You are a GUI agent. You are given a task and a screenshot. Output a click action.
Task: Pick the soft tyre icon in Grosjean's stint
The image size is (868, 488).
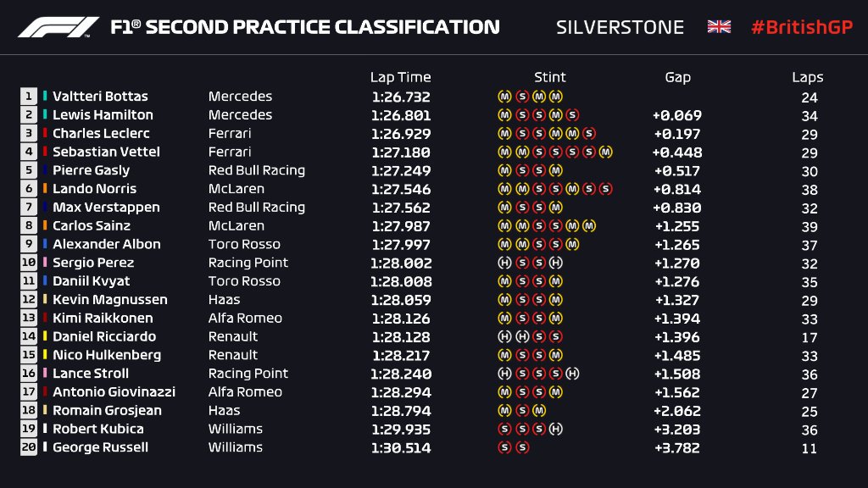[520, 410]
